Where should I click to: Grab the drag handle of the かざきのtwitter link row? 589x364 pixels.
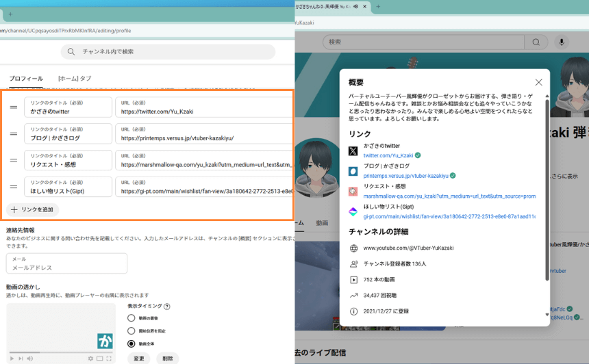[x=14, y=107]
